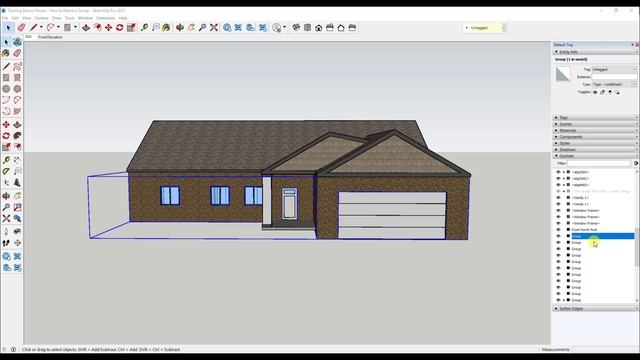Click the Outliner Filter search field

[599, 163]
